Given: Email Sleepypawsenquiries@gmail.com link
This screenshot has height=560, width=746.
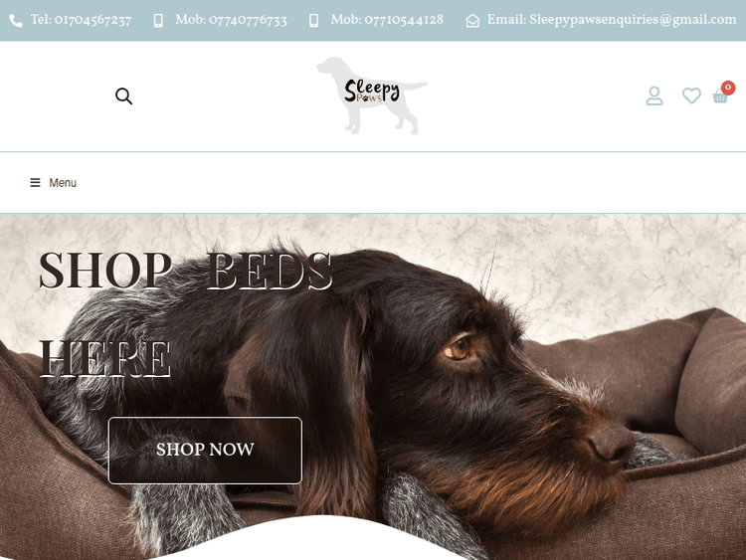Looking at the screenshot, I should (x=612, y=20).
